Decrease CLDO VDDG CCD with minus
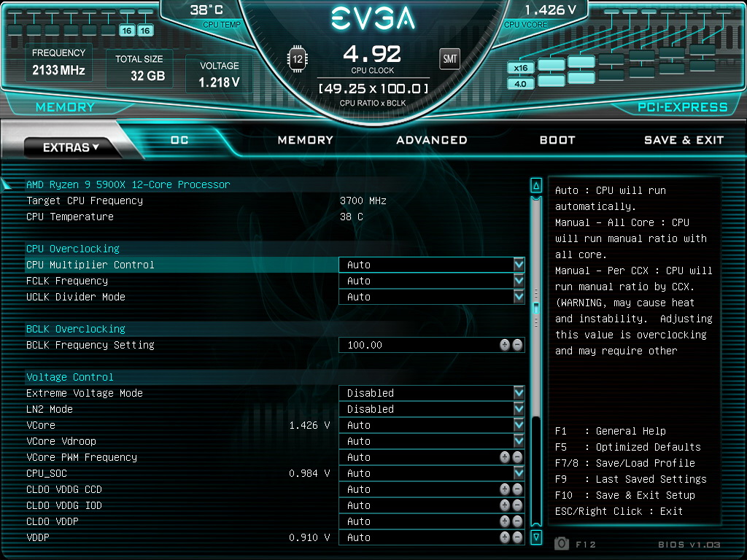Viewport: 747px width, 560px height. coord(517,489)
